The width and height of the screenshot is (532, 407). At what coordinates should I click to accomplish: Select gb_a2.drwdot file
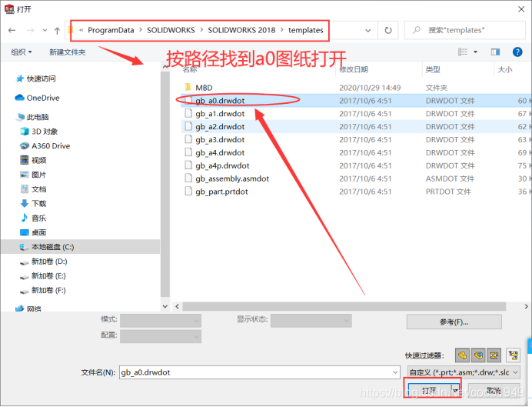coord(220,127)
